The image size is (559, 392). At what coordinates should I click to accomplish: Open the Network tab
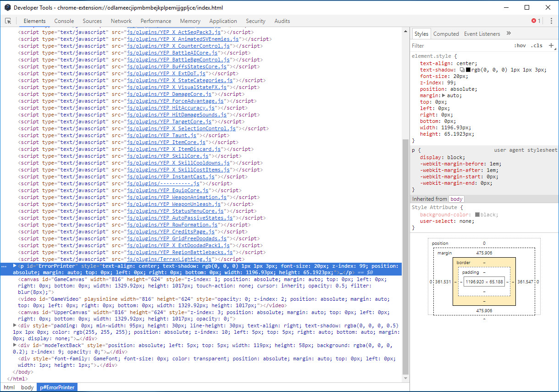[121, 21]
